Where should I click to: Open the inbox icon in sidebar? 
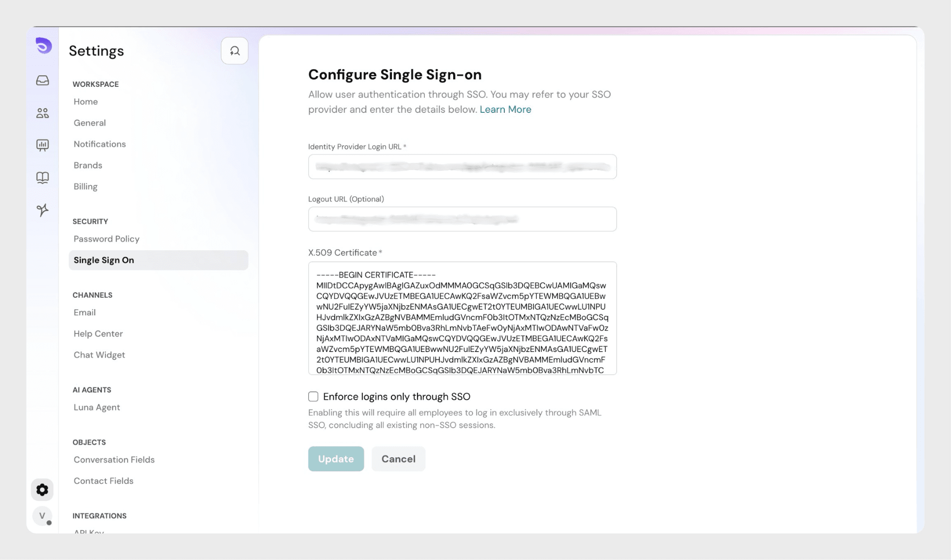43,80
